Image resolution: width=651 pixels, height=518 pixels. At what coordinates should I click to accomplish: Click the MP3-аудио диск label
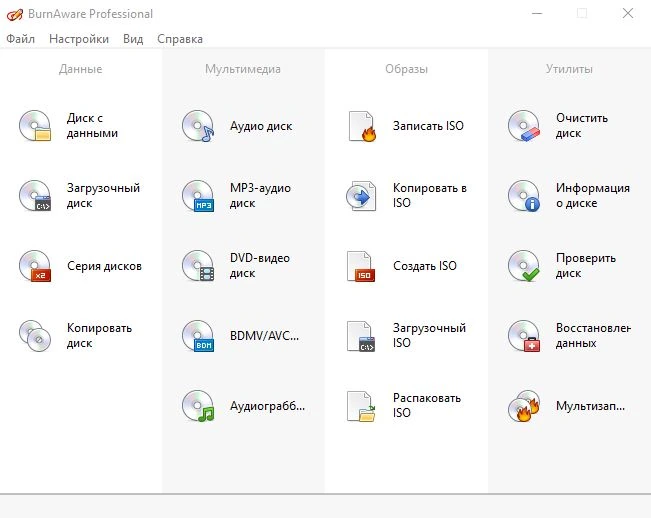[260, 195]
